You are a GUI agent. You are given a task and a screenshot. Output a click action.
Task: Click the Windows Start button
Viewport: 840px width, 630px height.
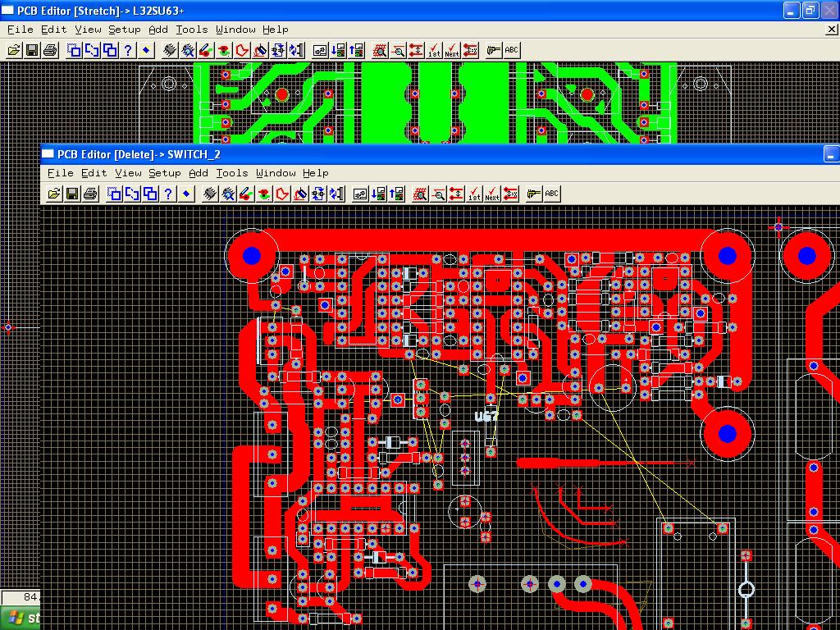tap(21, 618)
